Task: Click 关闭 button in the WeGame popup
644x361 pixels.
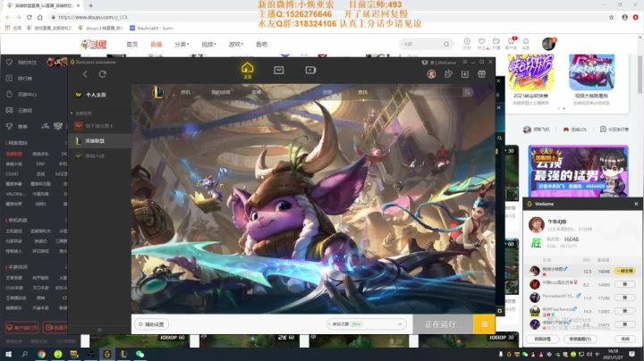Action: tap(624, 339)
